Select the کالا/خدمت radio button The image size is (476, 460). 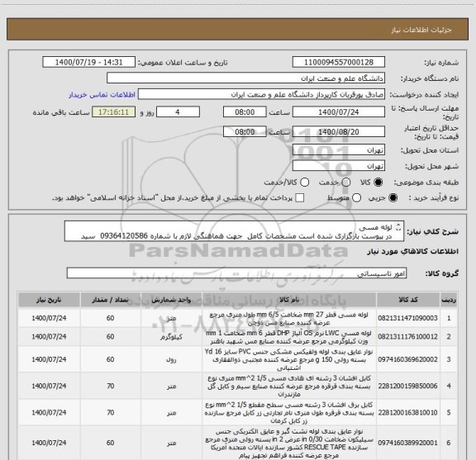coord(304,183)
